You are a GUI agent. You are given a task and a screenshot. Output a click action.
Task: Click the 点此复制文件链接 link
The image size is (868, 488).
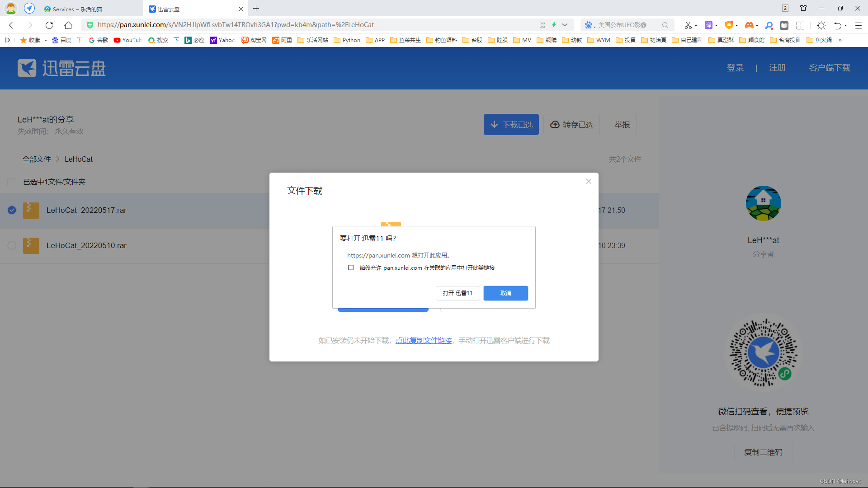424,341
